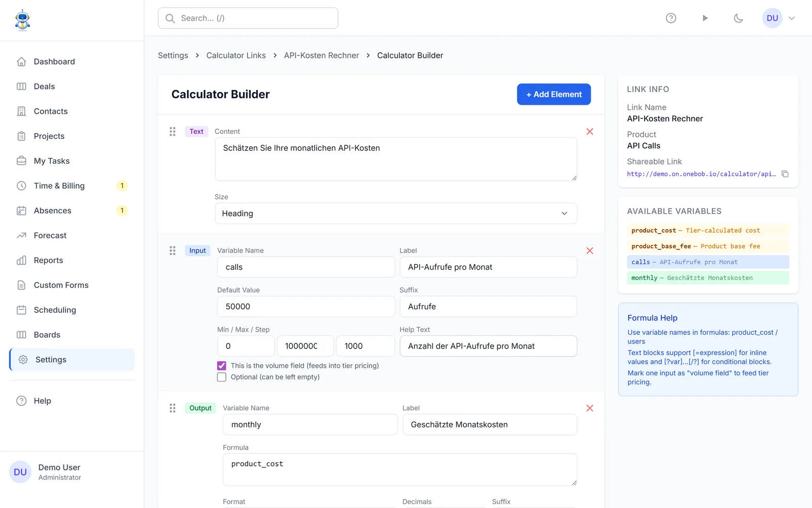Go to Calculator Links breadcrumb
812x508 pixels.
click(236, 55)
